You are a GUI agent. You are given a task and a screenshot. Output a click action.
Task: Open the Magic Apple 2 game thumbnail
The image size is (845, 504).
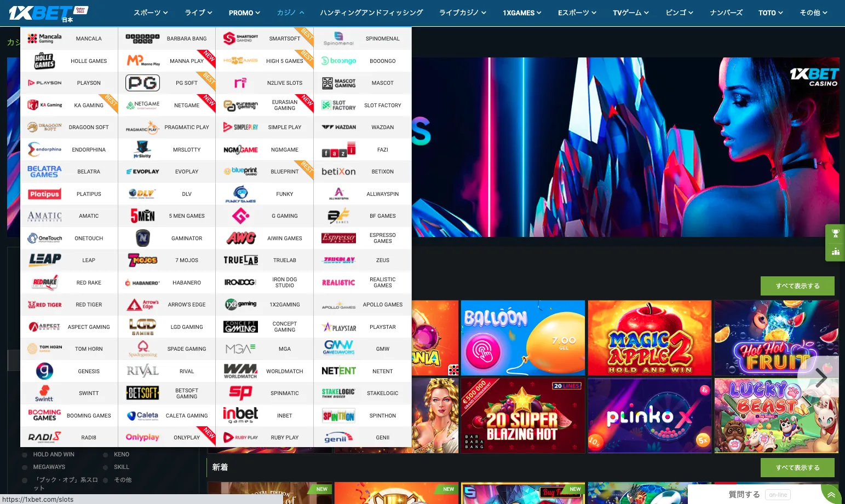649,338
